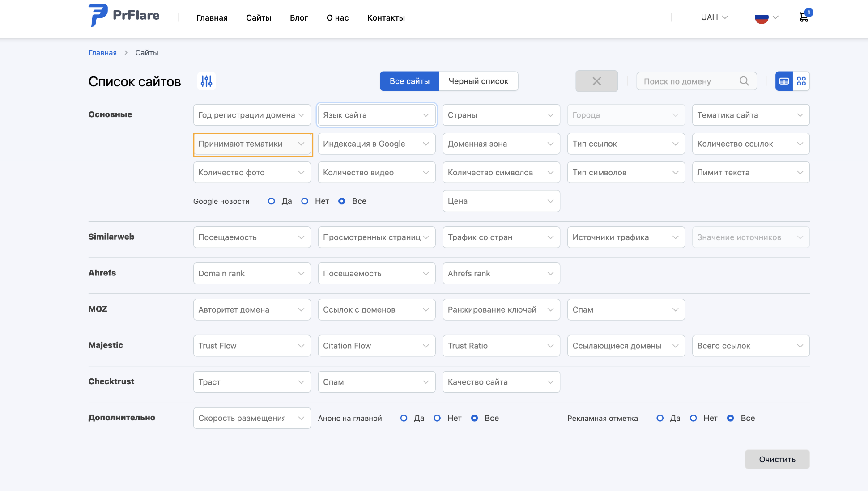868x491 pixels.
Task: Open the UAH currency dropdown
Action: tap(715, 17)
